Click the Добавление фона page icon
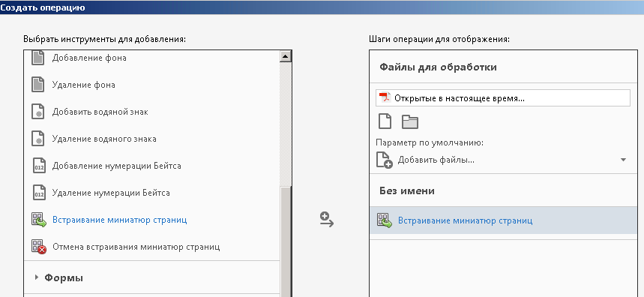This screenshot has height=297, width=644. click(x=37, y=58)
